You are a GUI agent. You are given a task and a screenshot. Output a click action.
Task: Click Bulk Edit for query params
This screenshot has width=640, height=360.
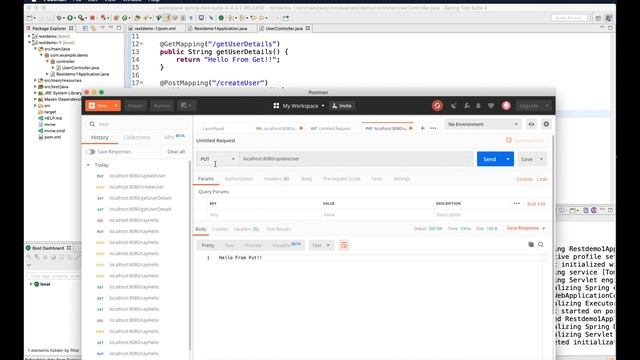point(536,204)
